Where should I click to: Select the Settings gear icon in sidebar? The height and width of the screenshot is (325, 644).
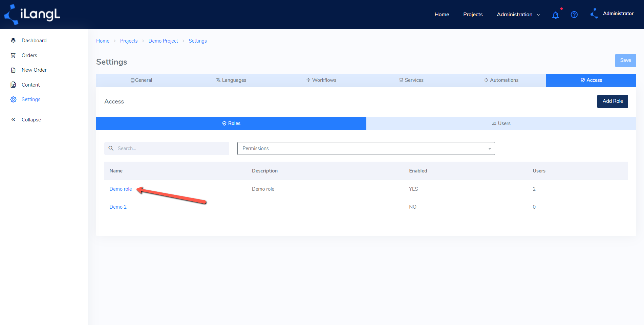[x=13, y=99]
